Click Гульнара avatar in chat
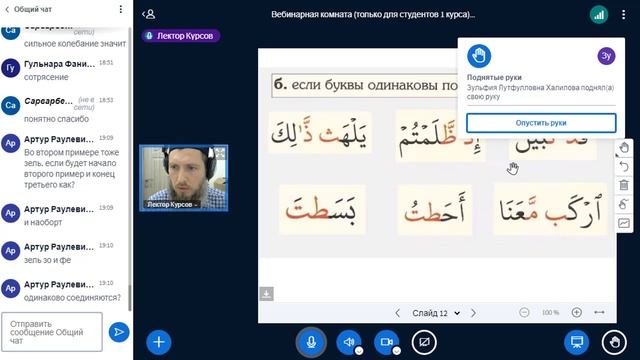This screenshot has width=640, height=360. pos(11,68)
